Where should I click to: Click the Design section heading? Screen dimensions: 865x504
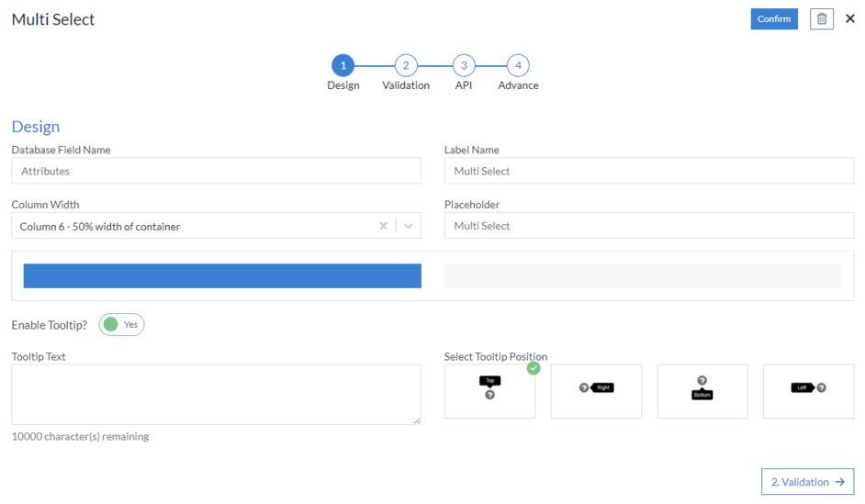click(x=36, y=127)
